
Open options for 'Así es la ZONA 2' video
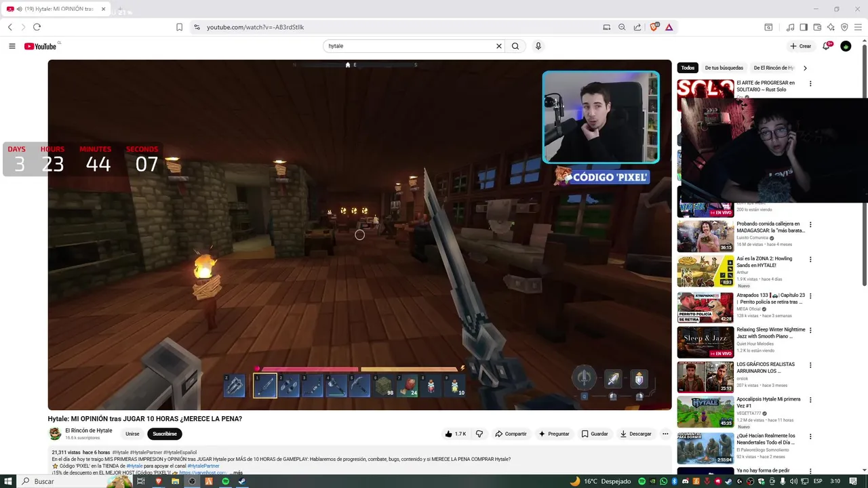[x=810, y=260]
